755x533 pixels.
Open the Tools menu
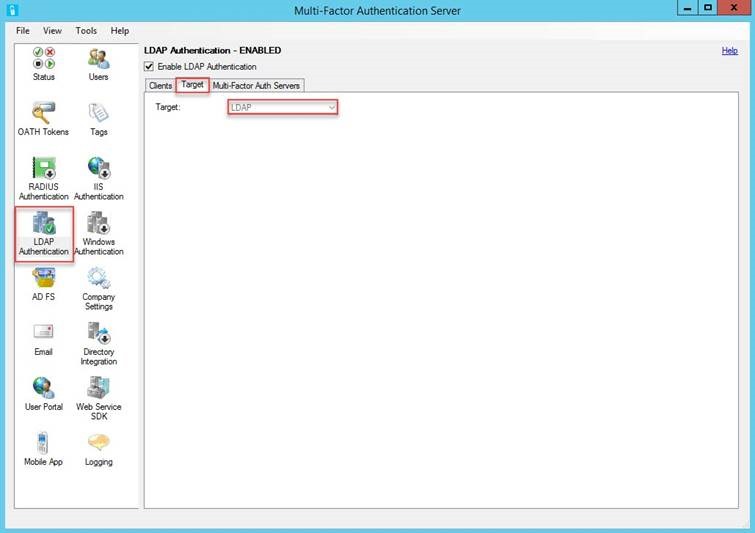click(x=86, y=30)
